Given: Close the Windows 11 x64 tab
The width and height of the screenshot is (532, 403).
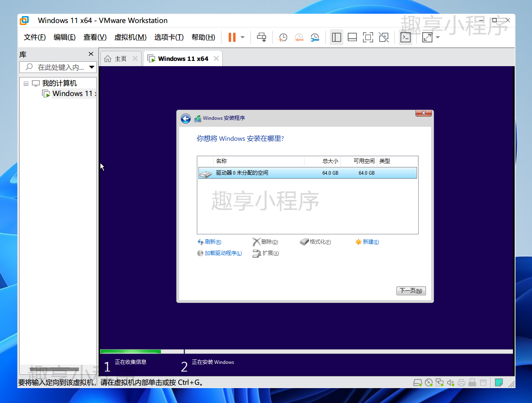Looking at the screenshot, I should pyautogui.click(x=216, y=59).
